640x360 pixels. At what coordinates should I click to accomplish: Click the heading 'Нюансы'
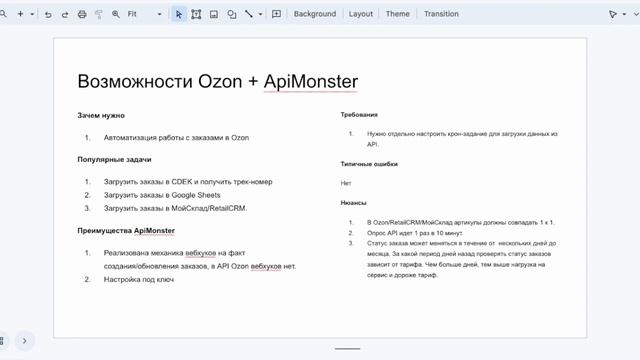point(353,203)
